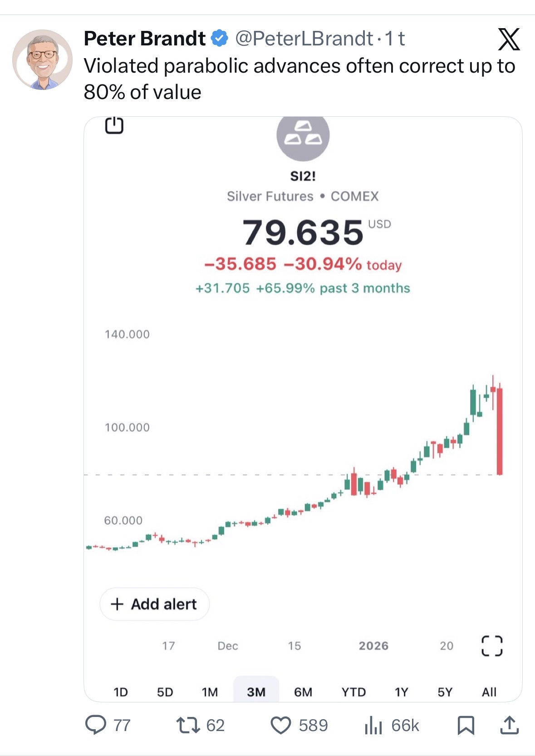Tap the X logo icon
Viewport: 535px width, 756px height.
(509, 40)
